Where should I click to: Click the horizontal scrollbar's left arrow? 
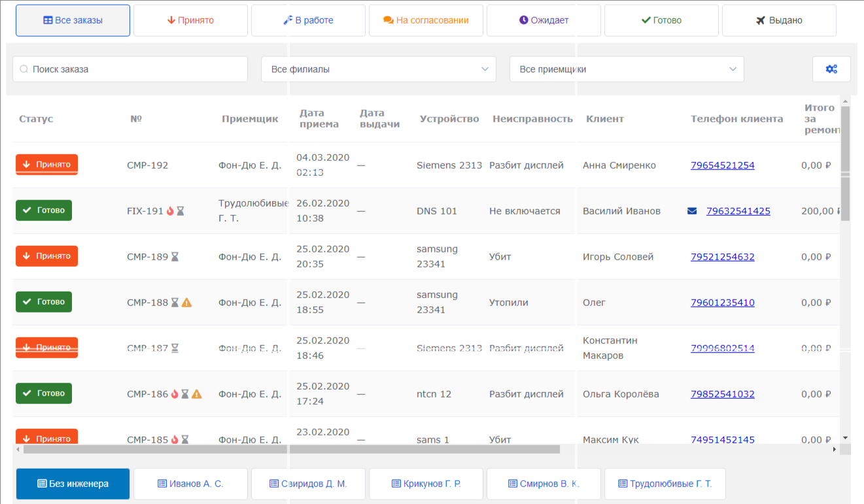click(18, 450)
